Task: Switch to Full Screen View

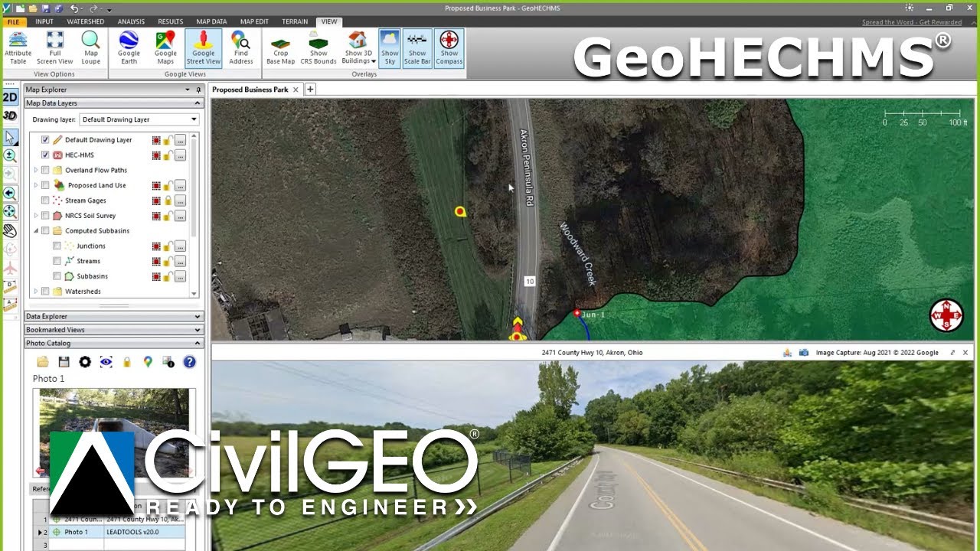Action: click(x=55, y=48)
